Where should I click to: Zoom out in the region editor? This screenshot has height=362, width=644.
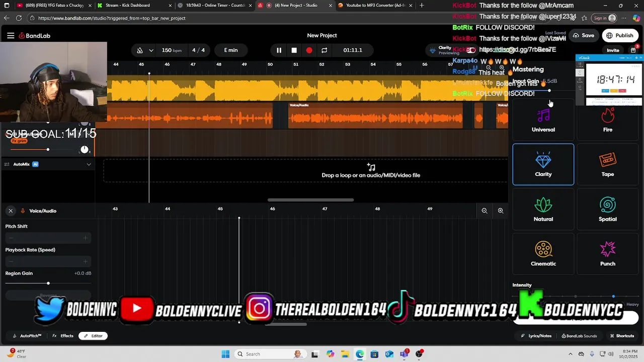tap(485, 211)
